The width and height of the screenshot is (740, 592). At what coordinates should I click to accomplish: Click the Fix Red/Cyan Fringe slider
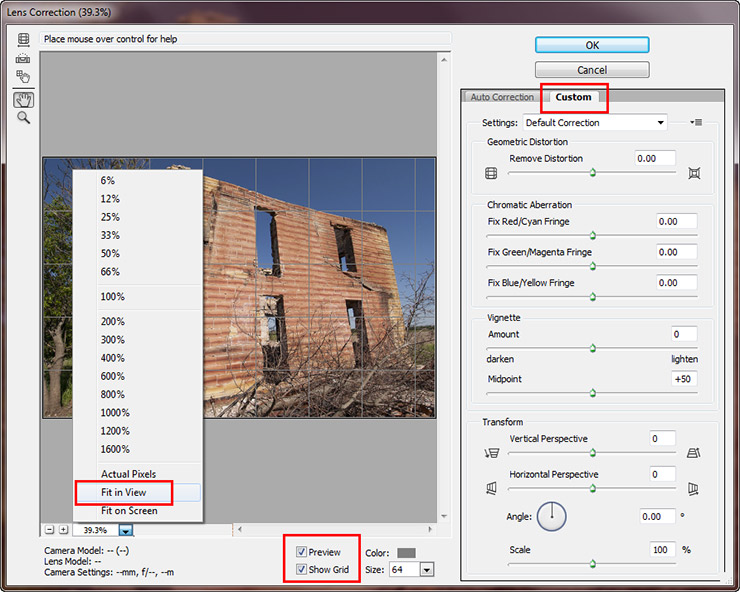tap(592, 235)
